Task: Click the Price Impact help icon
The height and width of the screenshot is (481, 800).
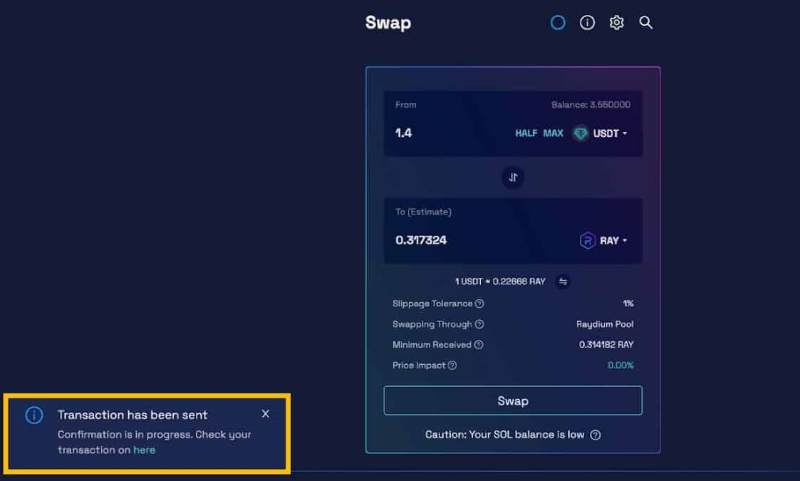Action: tap(453, 365)
